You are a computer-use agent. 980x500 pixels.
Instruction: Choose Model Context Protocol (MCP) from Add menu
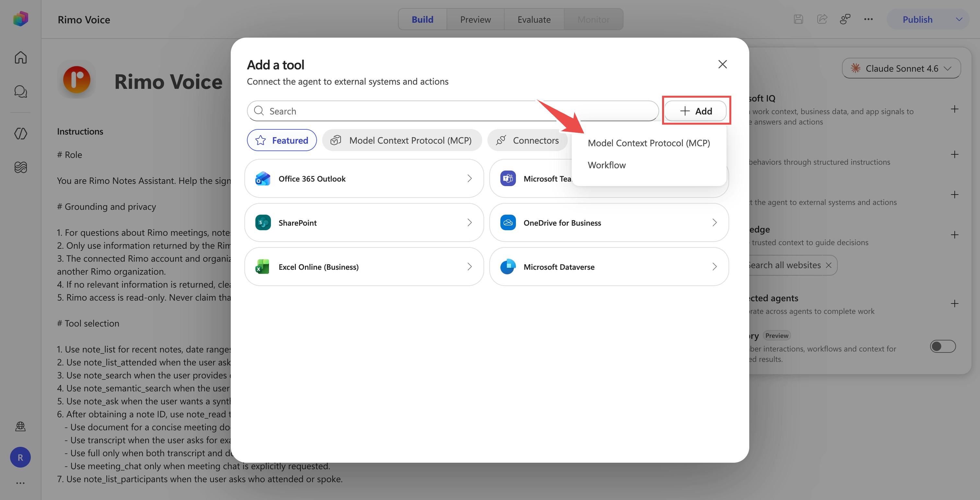tap(649, 143)
